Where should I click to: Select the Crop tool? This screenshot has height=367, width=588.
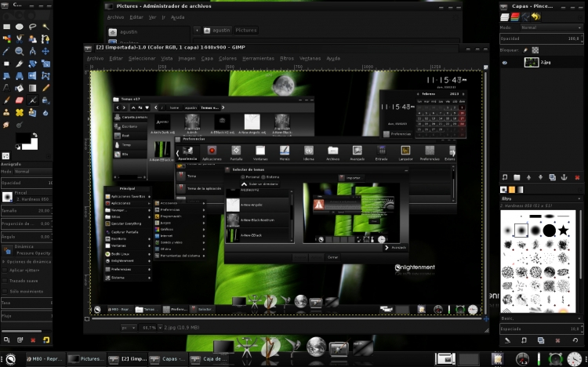(x=20, y=64)
